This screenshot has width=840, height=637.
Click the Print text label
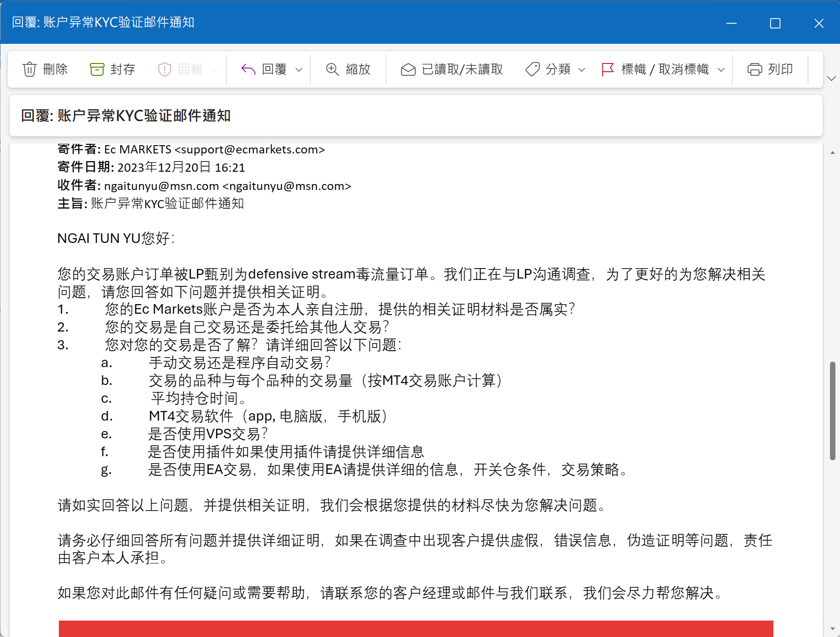[x=780, y=69]
